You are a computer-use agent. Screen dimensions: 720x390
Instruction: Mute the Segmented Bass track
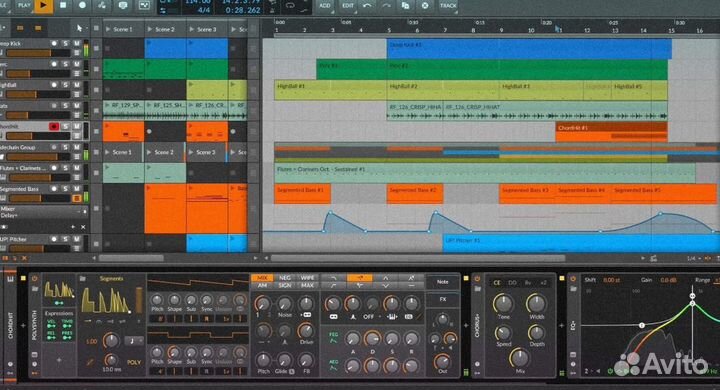coord(77,189)
